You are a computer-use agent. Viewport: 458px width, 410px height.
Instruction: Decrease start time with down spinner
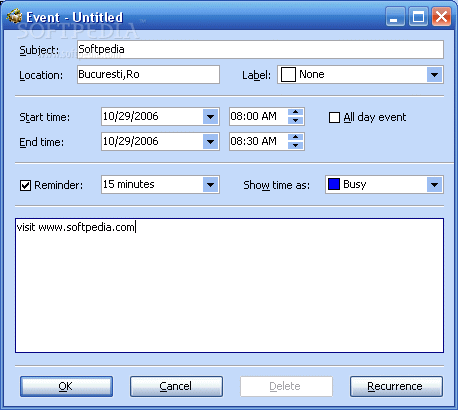295,121
